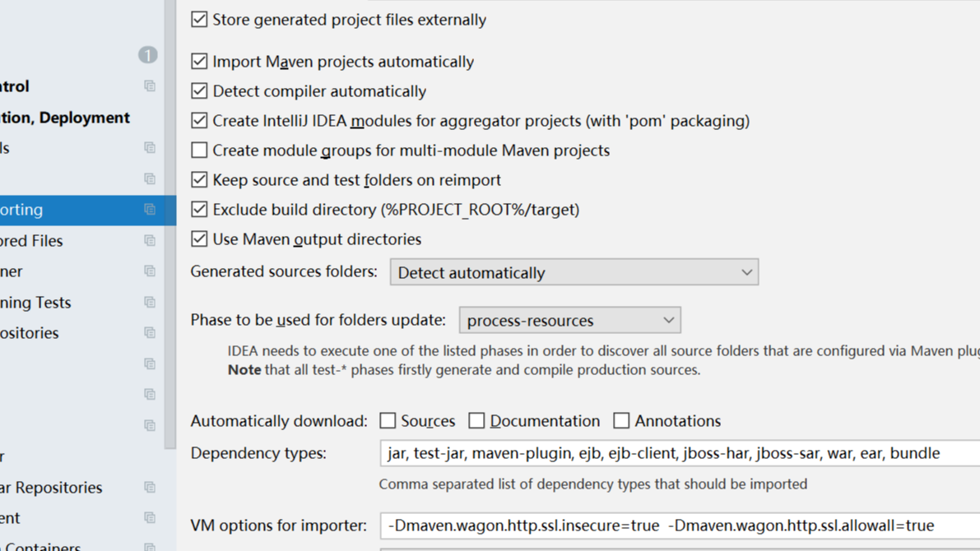Click the notification badge showing 1
The height and width of the screenshot is (551, 980).
(x=147, y=55)
